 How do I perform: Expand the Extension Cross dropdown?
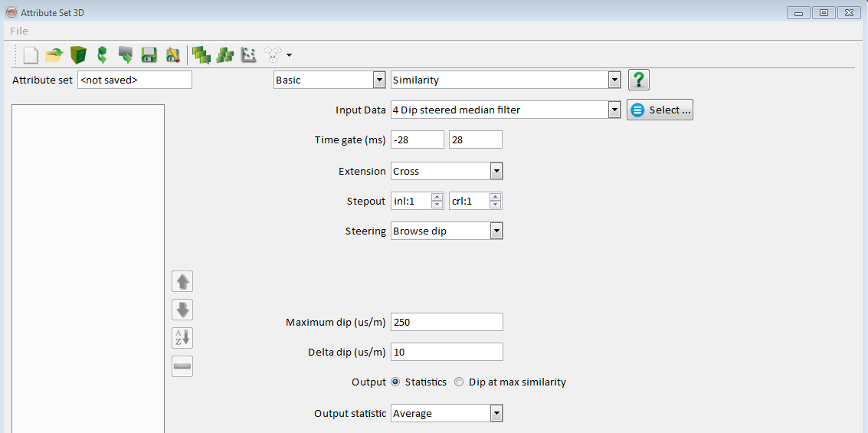496,171
